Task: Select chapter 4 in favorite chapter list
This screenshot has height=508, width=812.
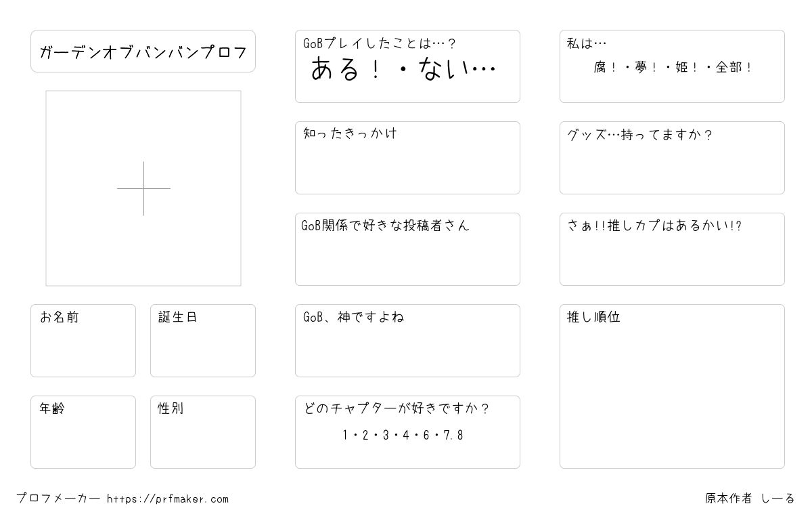Action: pos(406,436)
